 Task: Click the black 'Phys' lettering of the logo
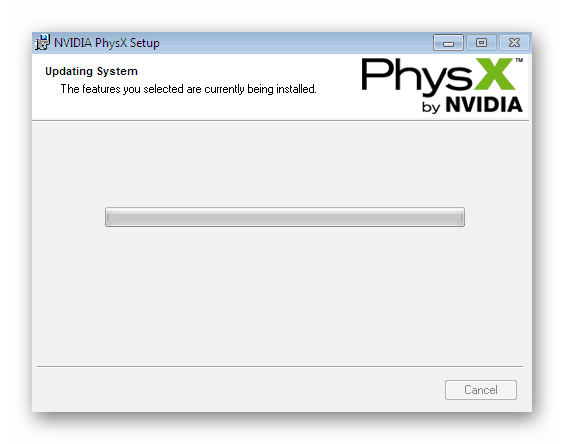417,77
